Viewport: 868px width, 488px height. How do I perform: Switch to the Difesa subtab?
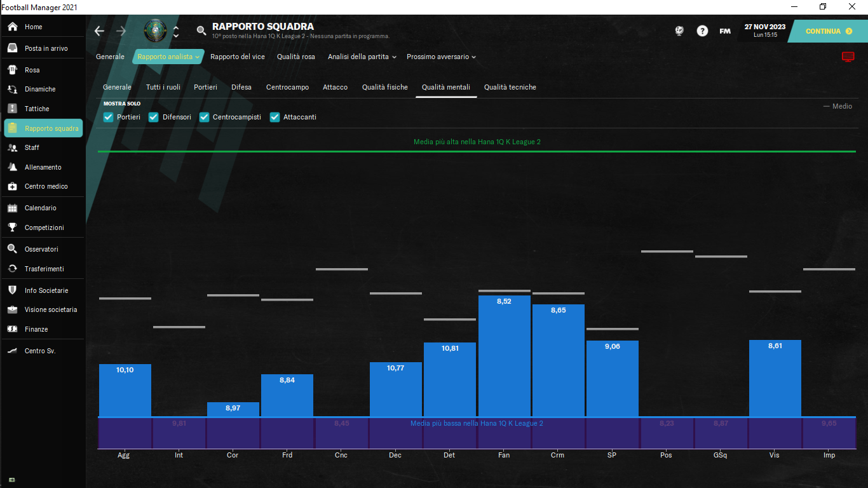[241, 87]
